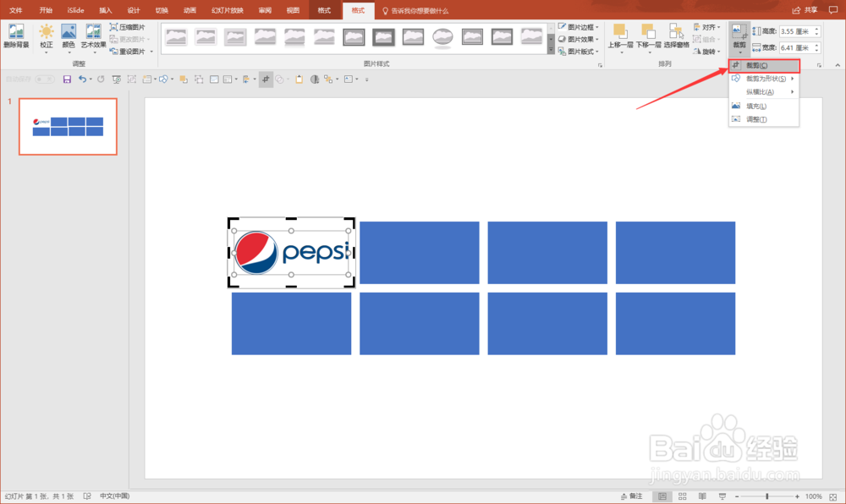Open the 图片版式 picture layout dropdown
The image size is (846, 504).
coord(579,52)
